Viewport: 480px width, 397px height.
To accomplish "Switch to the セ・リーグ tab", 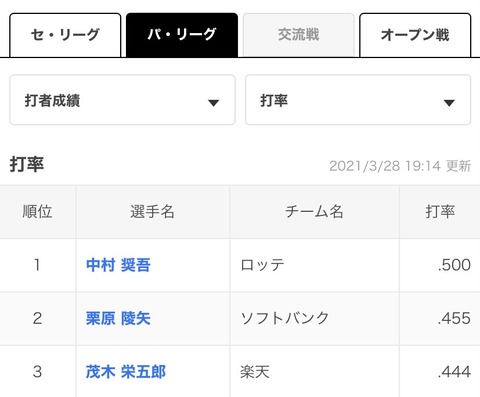I will 65,35.
